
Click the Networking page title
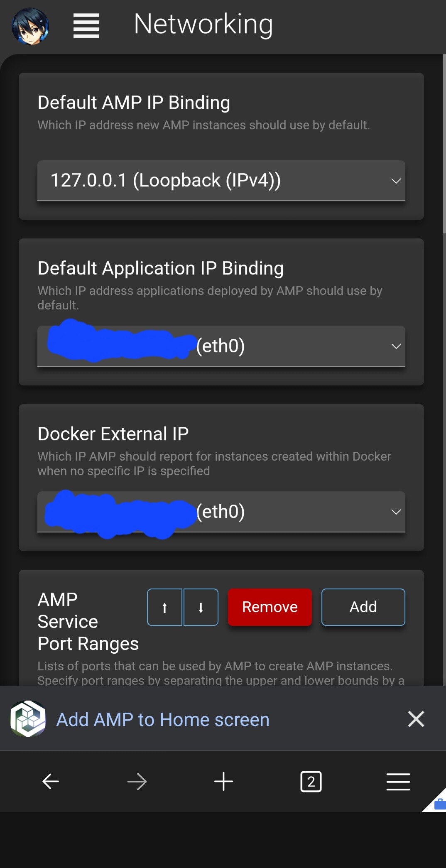(x=203, y=25)
